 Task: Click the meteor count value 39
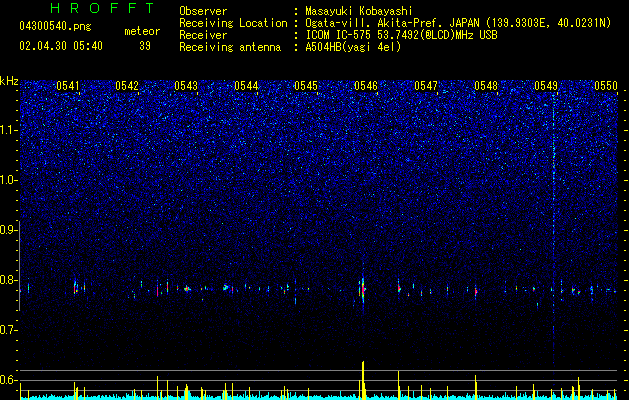145,46
